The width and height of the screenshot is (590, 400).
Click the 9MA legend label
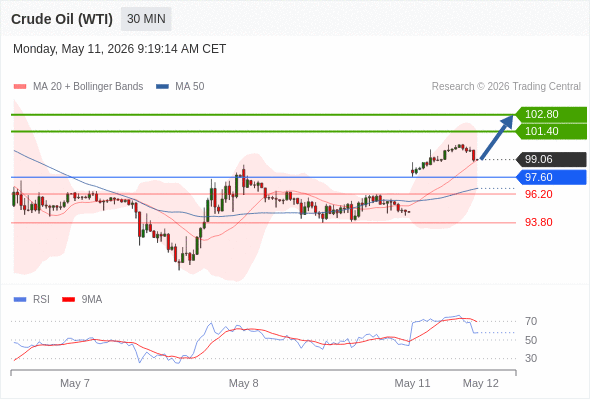(x=92, y=300)
